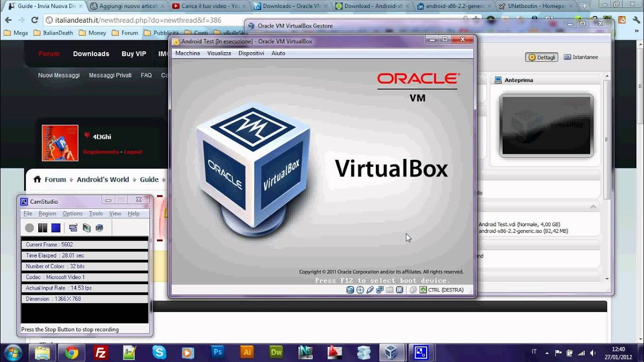Open the VirtualBox Macchina menu
Screen dimensions: 644x362
[x=188, y=53]
